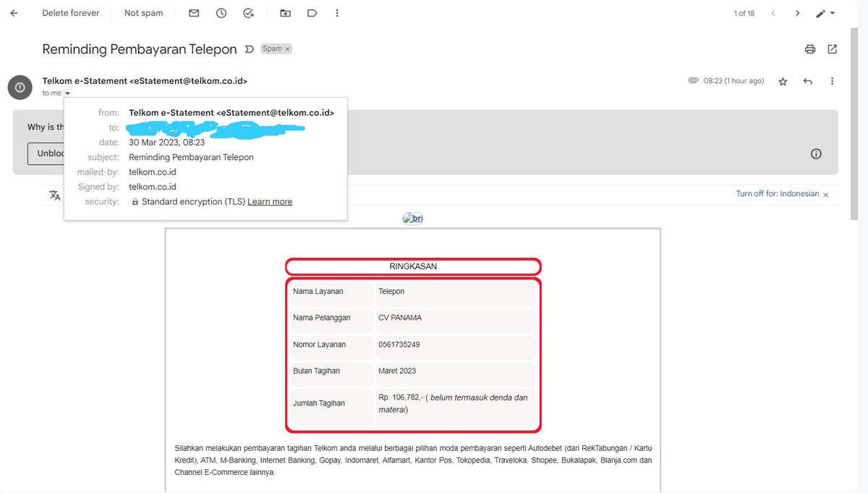Click the mailed-by 'telkom.co.id' value

coord(153,172)
